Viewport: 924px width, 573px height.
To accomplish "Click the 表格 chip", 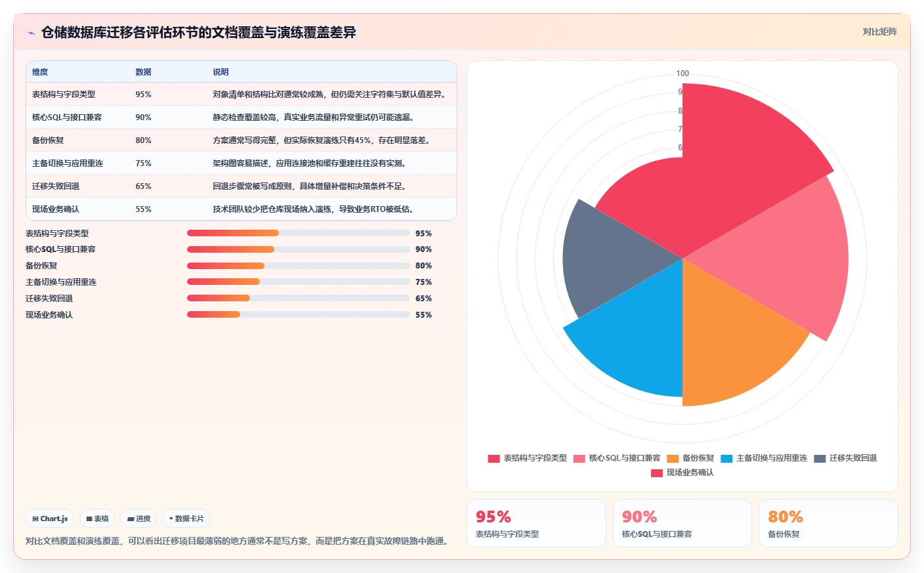I will (97, 519).
